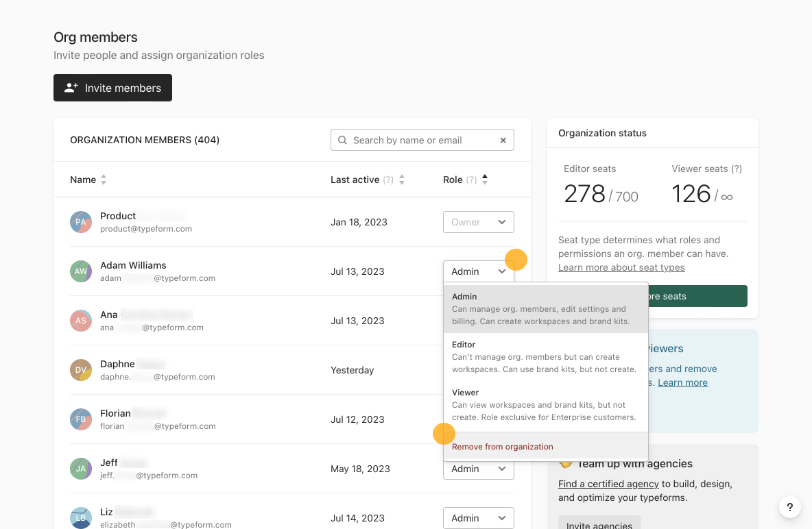Choose the Editor role option in the menu
This screenshot has width=812, height=529.
(x=546, y=357)
